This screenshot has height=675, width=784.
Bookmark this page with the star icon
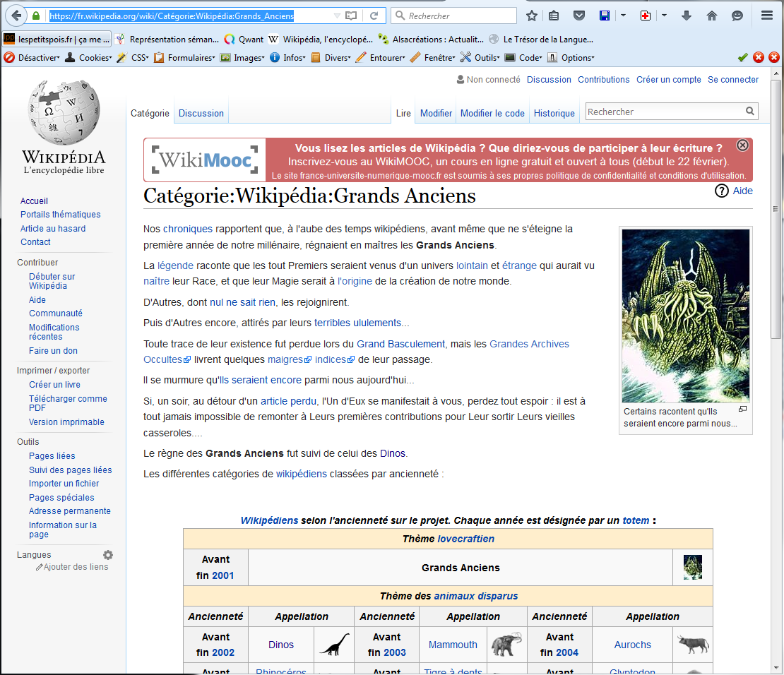click(x=532, y=16)
